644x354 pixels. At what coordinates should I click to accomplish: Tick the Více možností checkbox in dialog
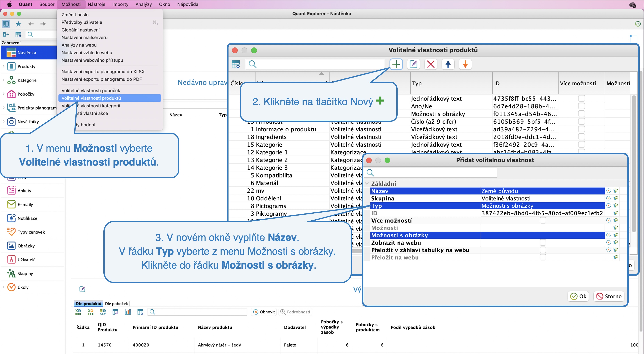click(x=543, y=220)
